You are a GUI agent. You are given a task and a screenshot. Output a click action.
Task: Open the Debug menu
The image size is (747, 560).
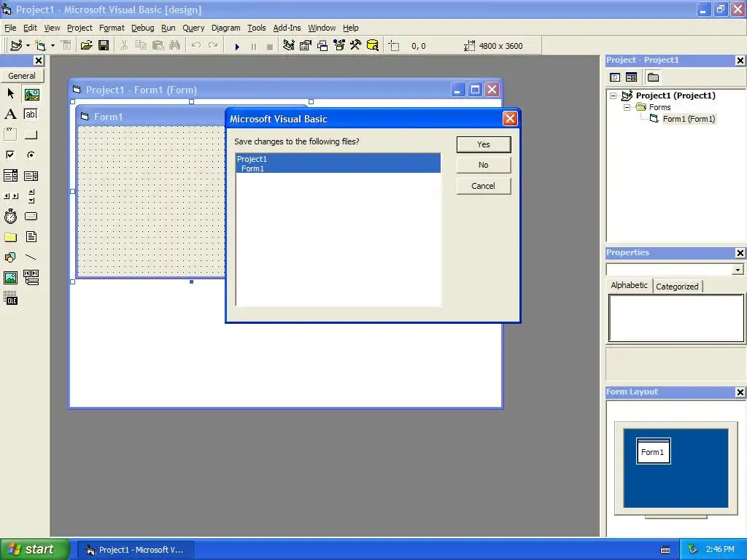tap(142, 28)
